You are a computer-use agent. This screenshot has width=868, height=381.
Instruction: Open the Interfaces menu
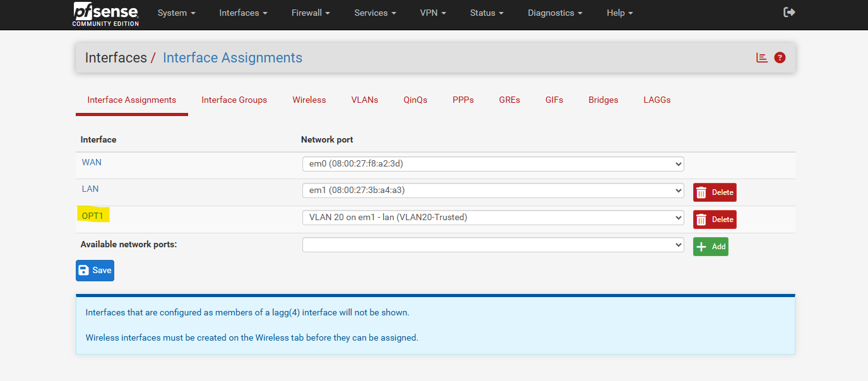(x=243, y=13)
